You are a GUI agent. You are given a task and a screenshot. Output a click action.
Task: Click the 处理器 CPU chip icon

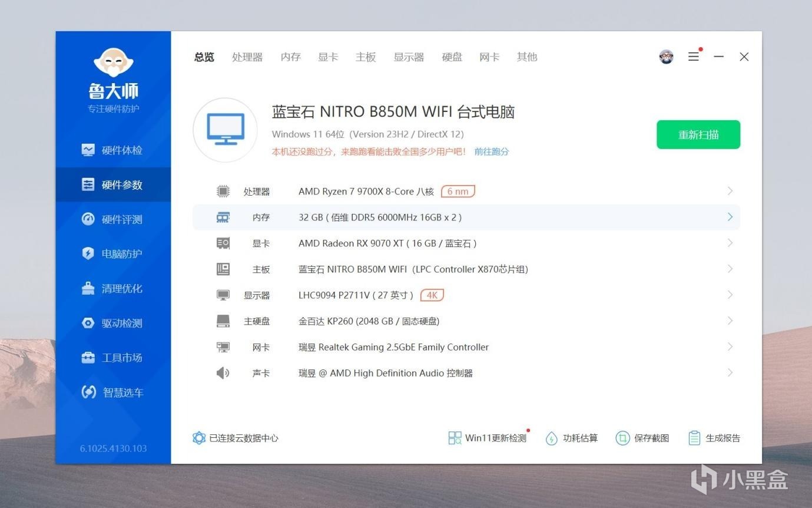(223, 191)
